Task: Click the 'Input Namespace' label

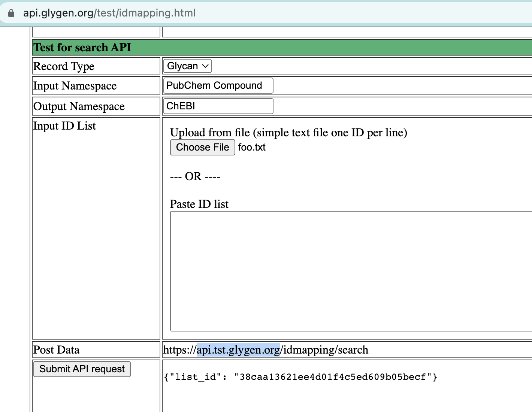Action: 75,86
